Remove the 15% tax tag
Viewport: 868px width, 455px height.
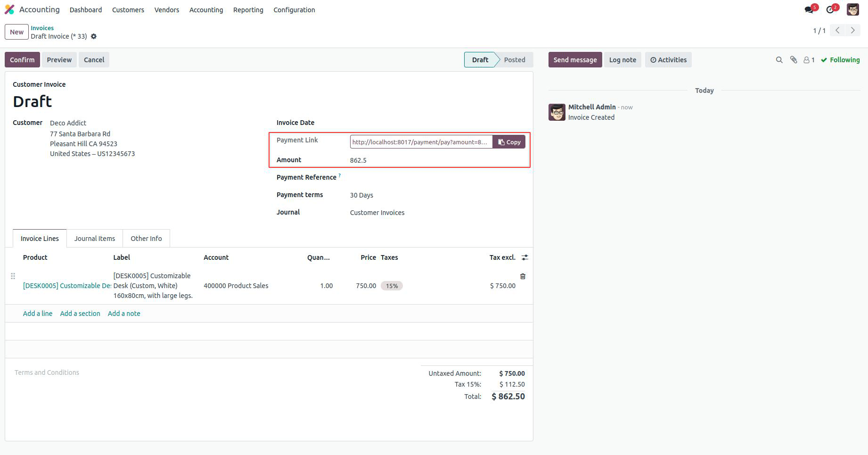point(392,286)
